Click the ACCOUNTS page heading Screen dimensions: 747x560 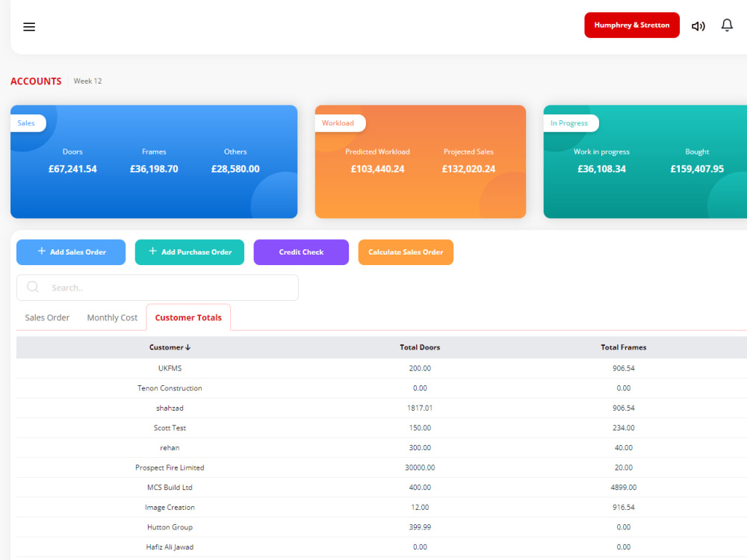[x=36, y=81]
